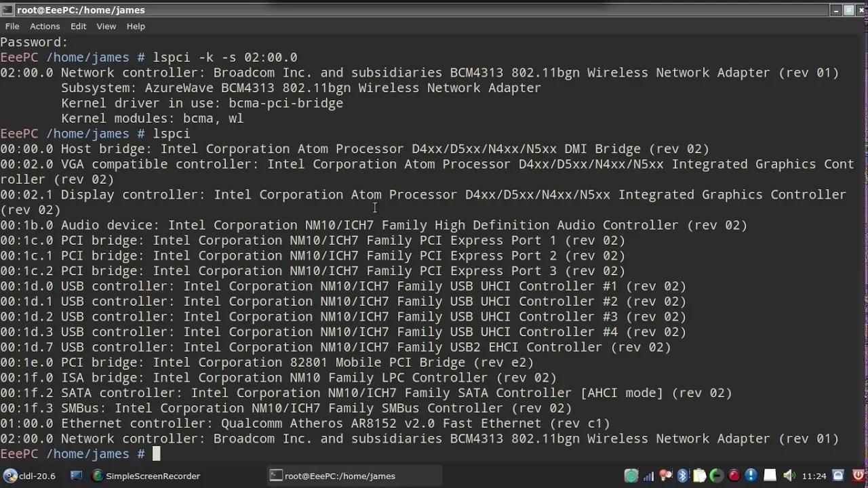868x488 pixels.
Task: Click the screen lock icon near the clock
Action: [837, 475]
